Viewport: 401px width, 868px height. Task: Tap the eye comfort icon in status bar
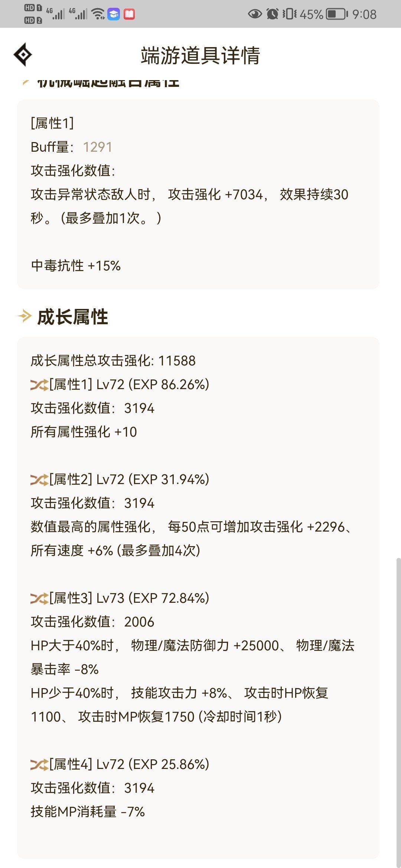255,14
